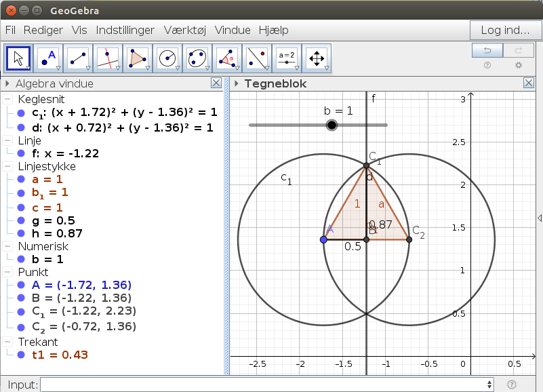Select the Move arrow tool
The width and height of the screenshot is (543, 392).
[x=18, y=58]
